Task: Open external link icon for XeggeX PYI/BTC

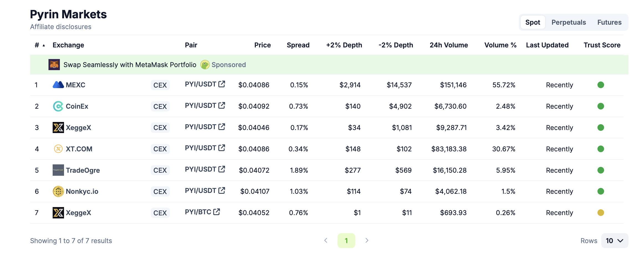Action: click(x=217, y=212)
